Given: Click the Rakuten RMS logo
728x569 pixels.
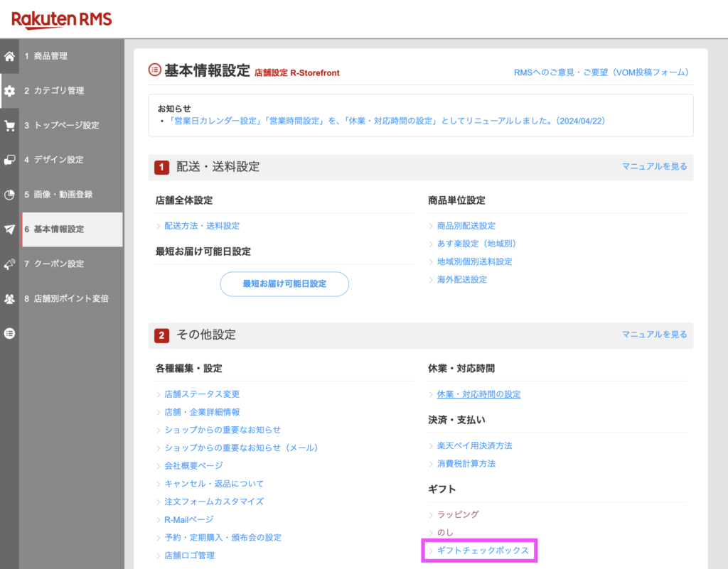Looking at the screenshot, I should pos(61,20).
